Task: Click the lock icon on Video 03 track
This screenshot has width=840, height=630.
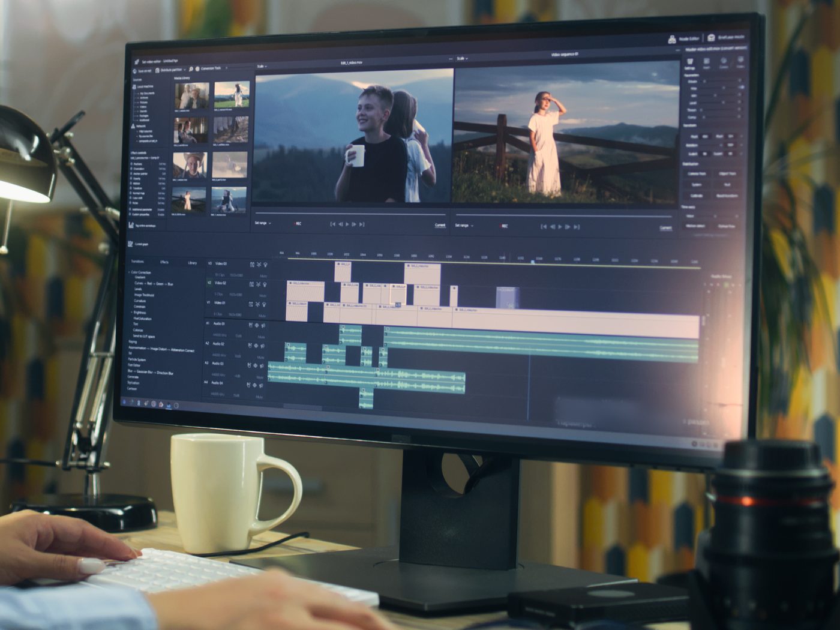Action: pos(252,265)
